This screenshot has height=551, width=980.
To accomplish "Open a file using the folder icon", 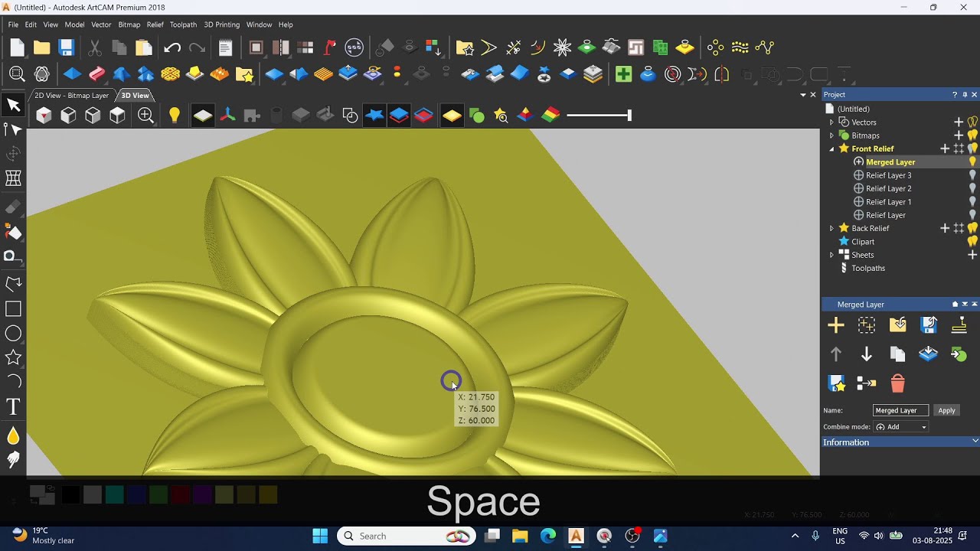I will coord(42,47).
